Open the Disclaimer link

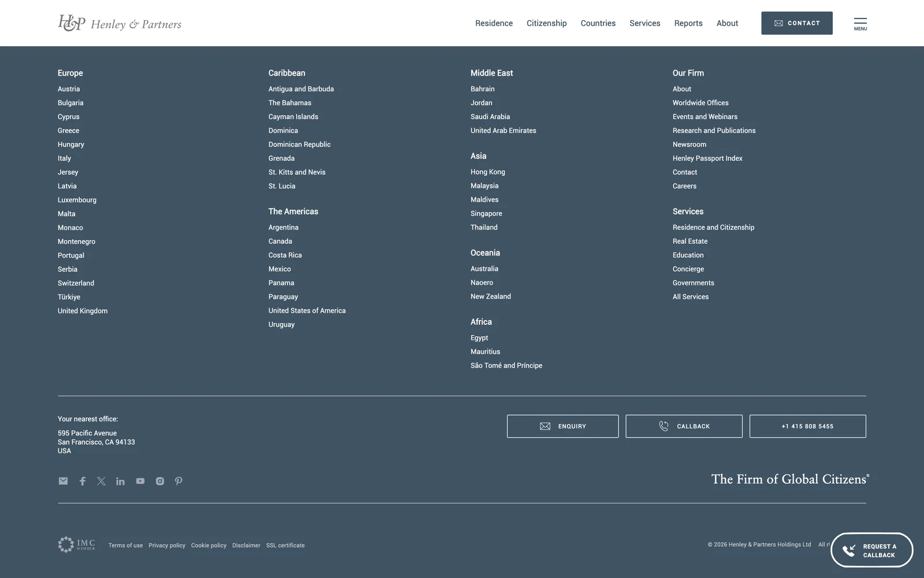[246, 545]
